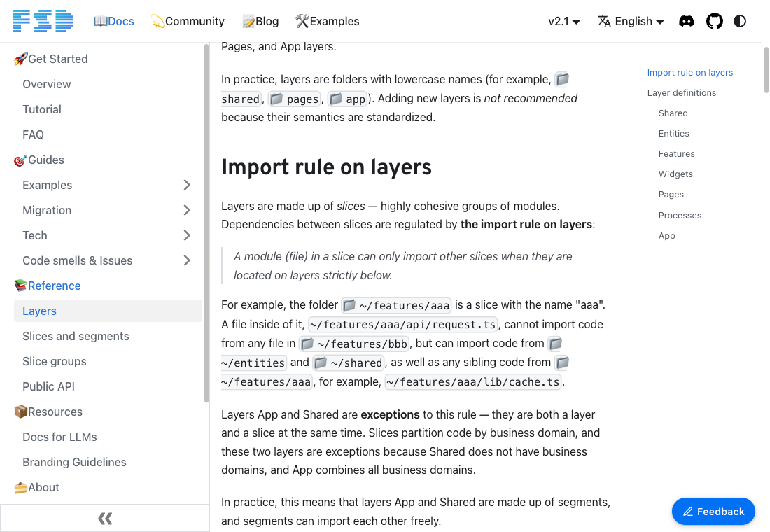Jump to Processes in table of contents
The width and height of the screenshot is (770, 532).
(x=680, y=215)
